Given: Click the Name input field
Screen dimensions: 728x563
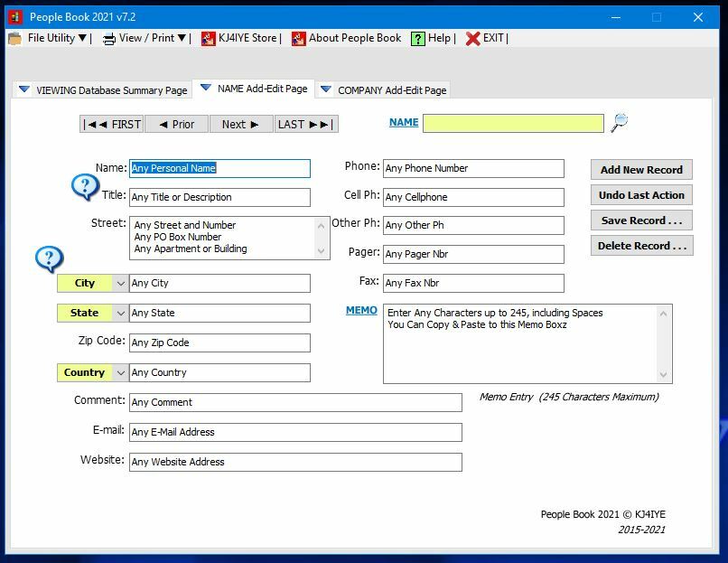Looking at the screenshot, I should tap(219, 169).
